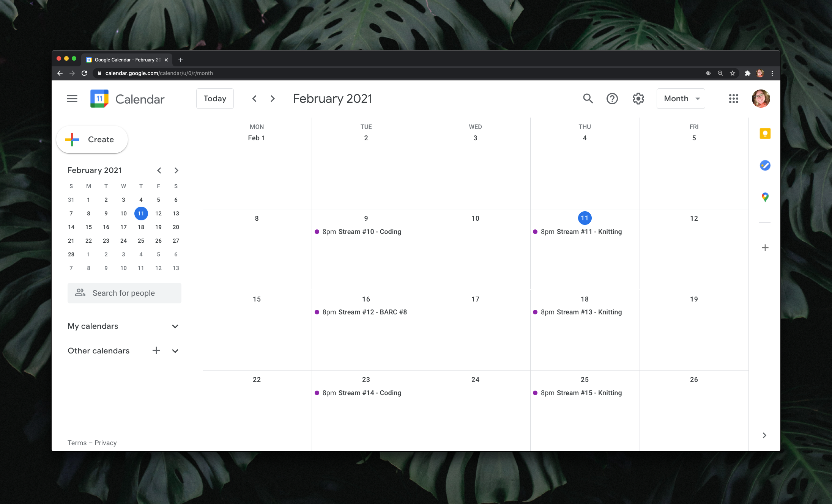Screen dimensions: 832x504
Task: Click the Create event button
Action: [92, 140]
